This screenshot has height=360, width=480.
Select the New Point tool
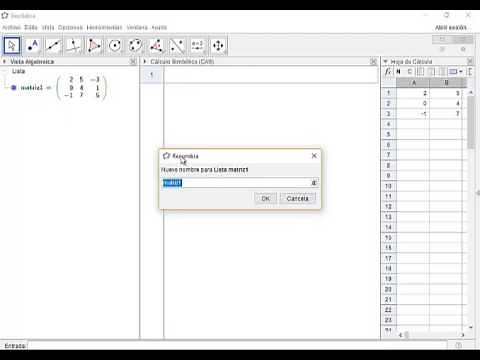33,46
